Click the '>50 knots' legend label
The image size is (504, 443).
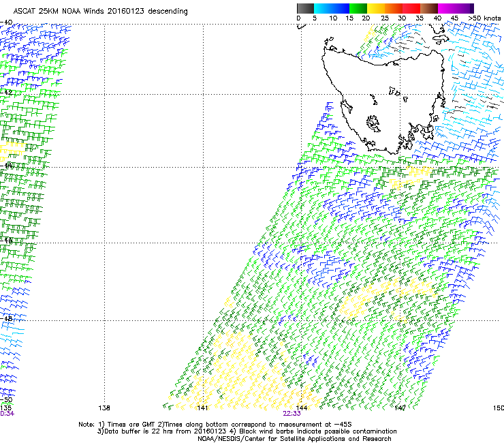[485, 18]
